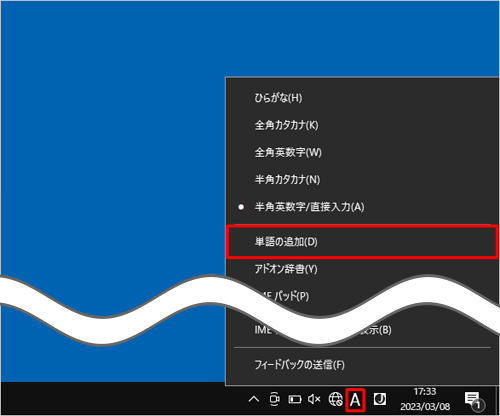The image size is (500, 416).
Task: Click the J language indicator icon
Action: click(380, 399)
